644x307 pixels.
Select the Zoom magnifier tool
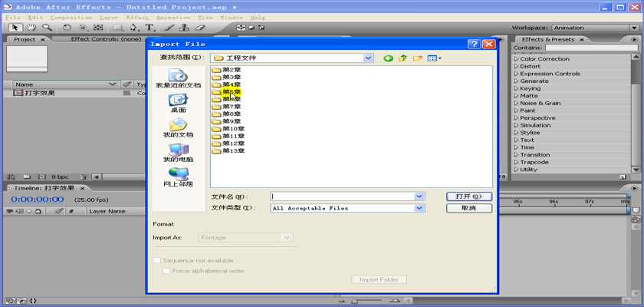tap(48, 28)
